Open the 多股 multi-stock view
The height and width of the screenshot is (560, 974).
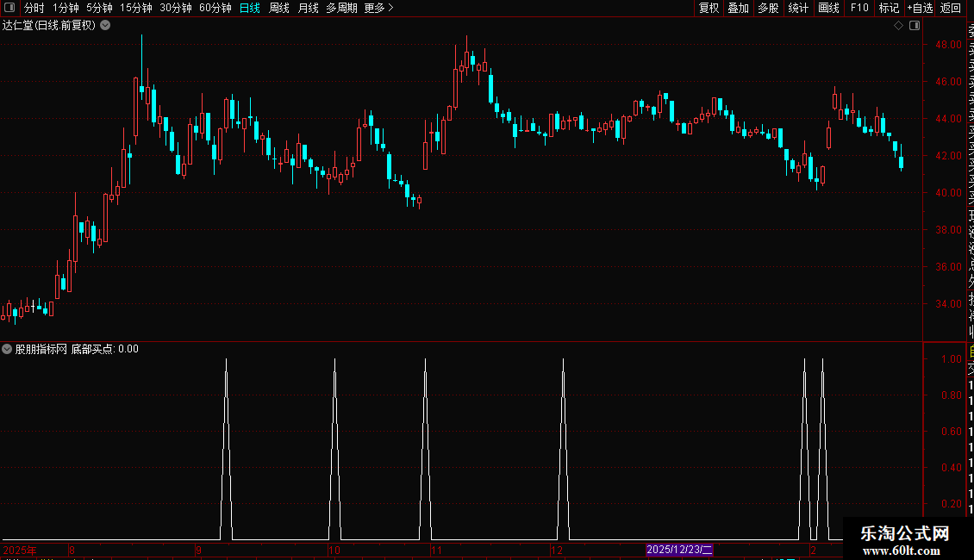coord(768,8)
